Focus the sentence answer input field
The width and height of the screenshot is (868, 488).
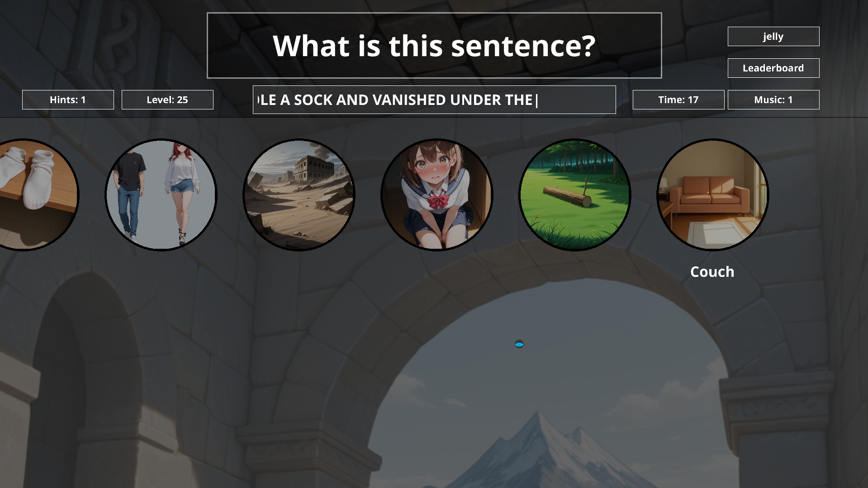434,99
